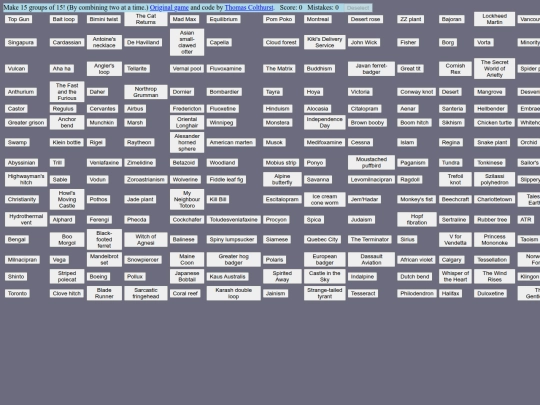Pick the Fluvoxamine tile

tap(226, 69)
